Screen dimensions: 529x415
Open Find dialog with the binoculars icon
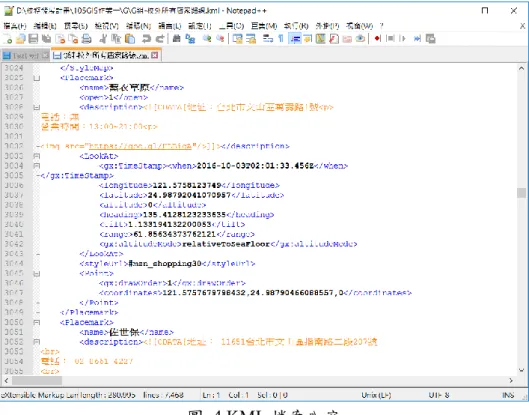(x=176, y=39)
